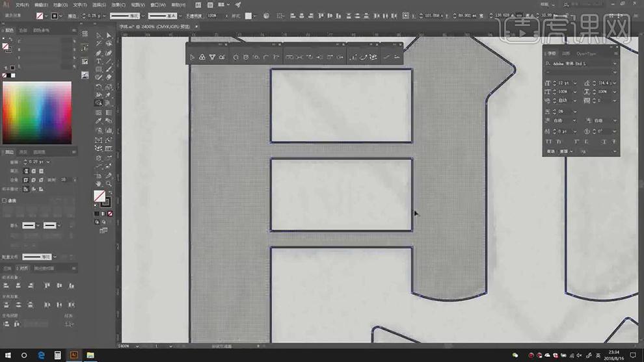The height and width of the screenshot is (362, 644).
Task: Open zoom level dropdown in status bar
Action: pos(137,346)
